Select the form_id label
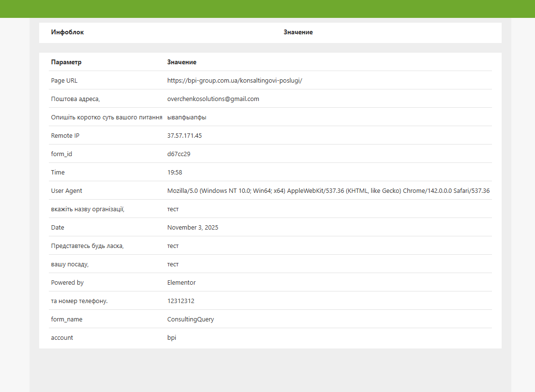Screen dimensions: 535x392 (61, 154)
